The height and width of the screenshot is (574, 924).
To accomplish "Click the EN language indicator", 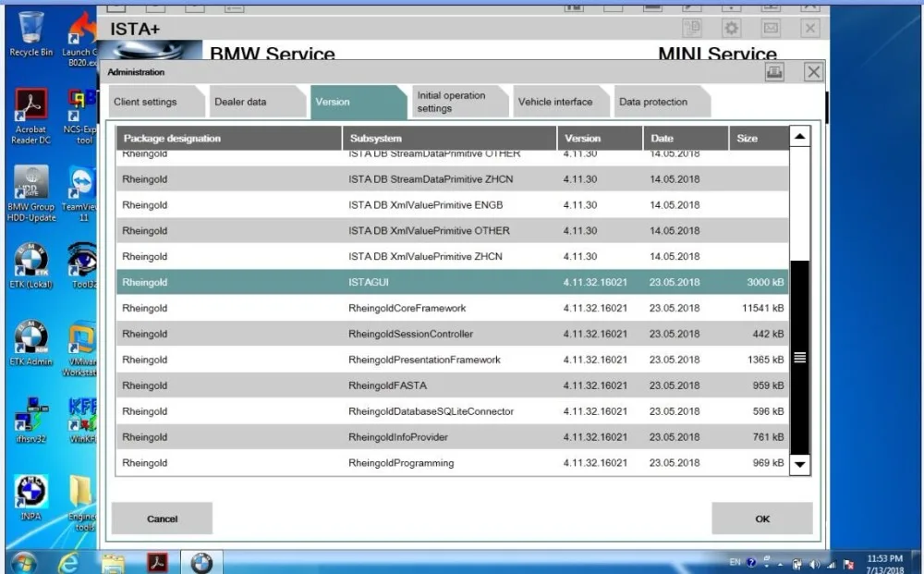I will 735,562.
